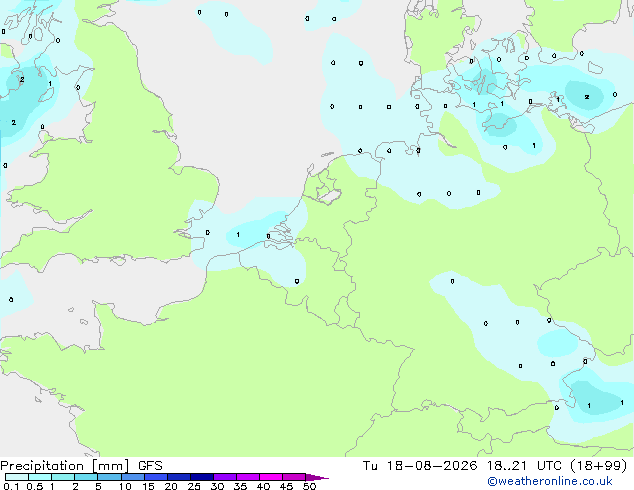Select the 40–45 mm magenta legend box
Viewport: 634px width, 490px height.
[271, 477]
